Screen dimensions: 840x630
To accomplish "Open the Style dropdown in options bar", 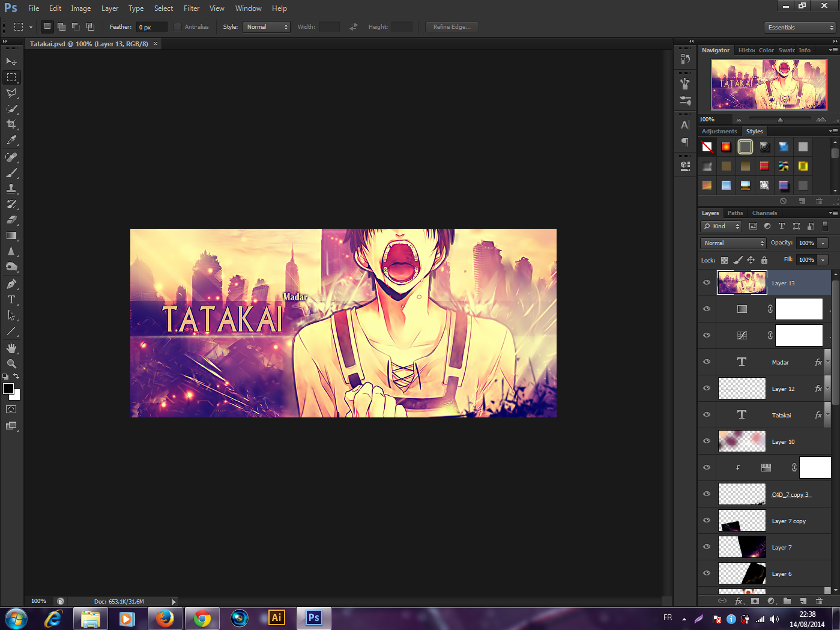I will (x=267, y=27).
